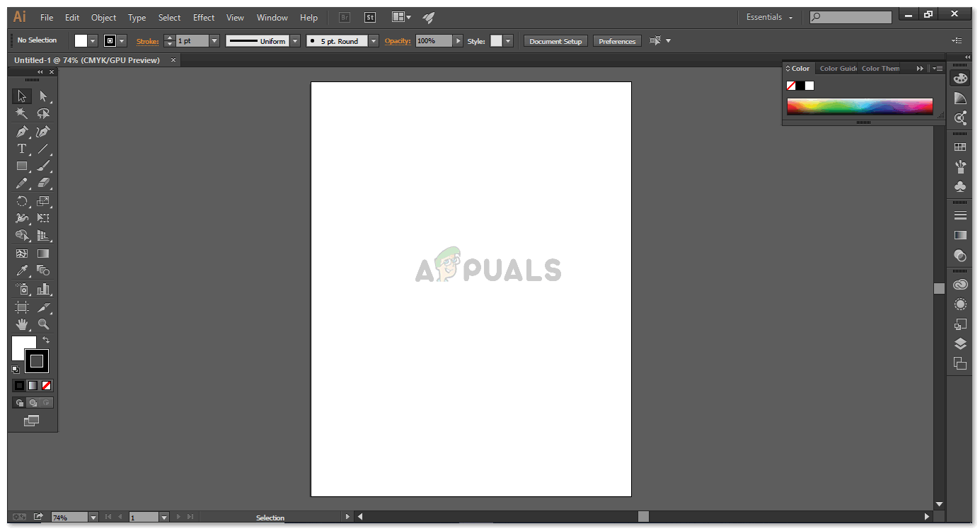Choose the Type tool in toolbox
The width and height of the screenshot is (980, 531).
point(22,149)
